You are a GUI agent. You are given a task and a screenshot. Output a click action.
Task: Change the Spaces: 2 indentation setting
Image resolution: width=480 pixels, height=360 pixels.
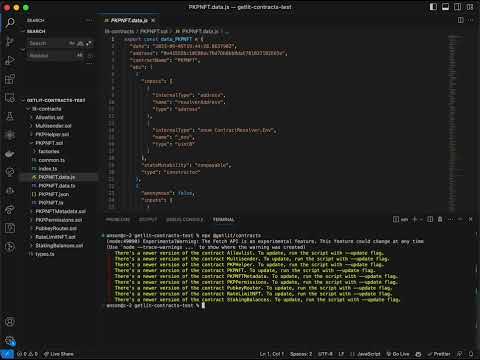(301, 354)
